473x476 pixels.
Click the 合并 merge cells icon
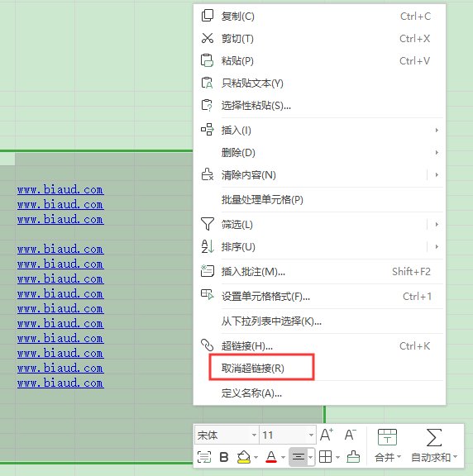[x=387, y=437]
